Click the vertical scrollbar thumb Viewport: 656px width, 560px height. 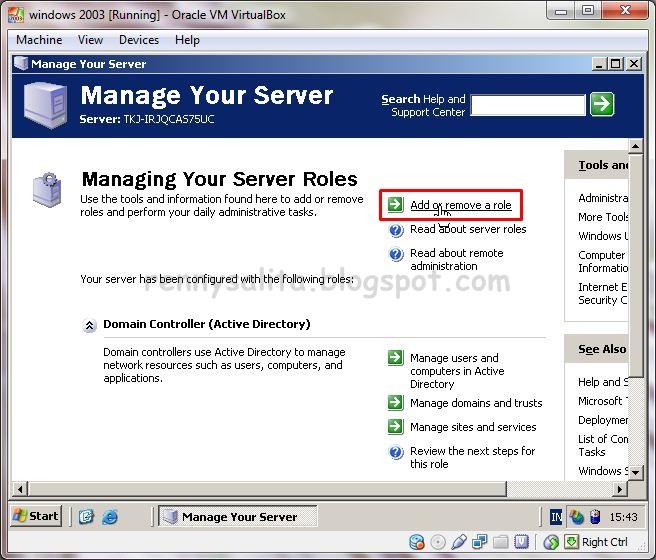(x=636, y=266)
